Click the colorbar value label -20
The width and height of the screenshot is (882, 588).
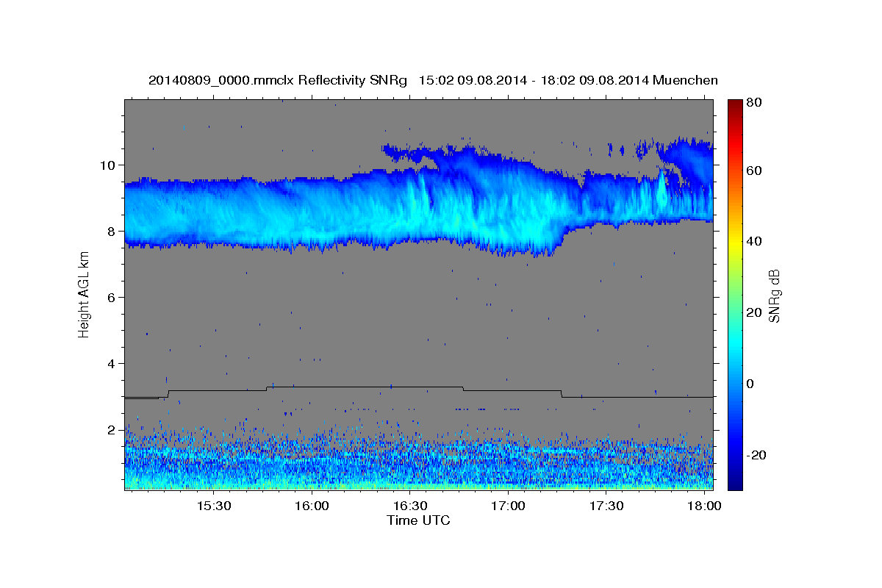[x=756, y=455]
